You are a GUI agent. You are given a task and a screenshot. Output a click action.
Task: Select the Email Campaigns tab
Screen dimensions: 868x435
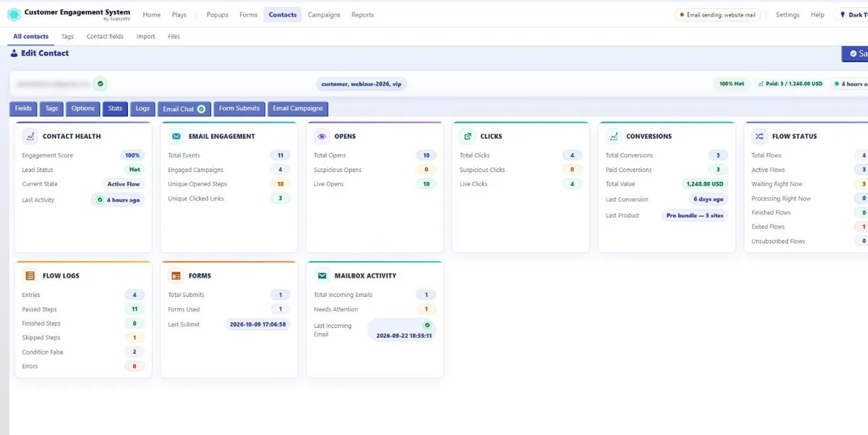point(298,108)
